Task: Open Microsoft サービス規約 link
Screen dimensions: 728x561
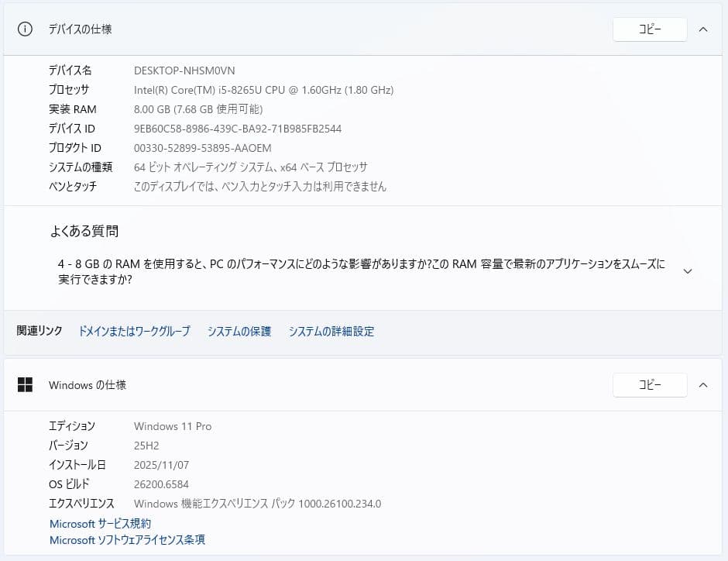Action: [x=101, y=524]
